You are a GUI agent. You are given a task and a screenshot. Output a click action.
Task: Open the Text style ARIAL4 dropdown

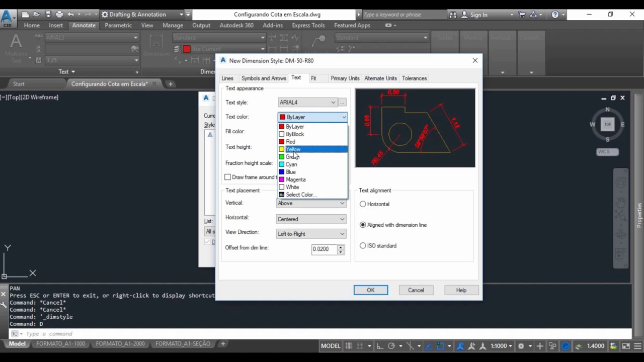(x=307, y=102)
